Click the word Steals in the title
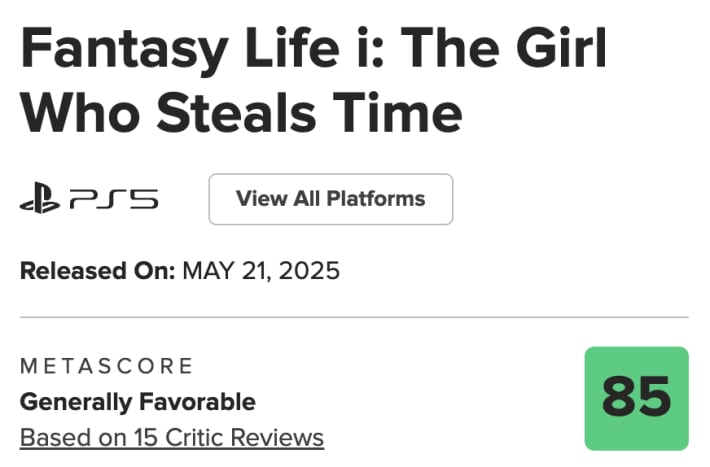Screen dimensions: 710x467 (235, 112)
